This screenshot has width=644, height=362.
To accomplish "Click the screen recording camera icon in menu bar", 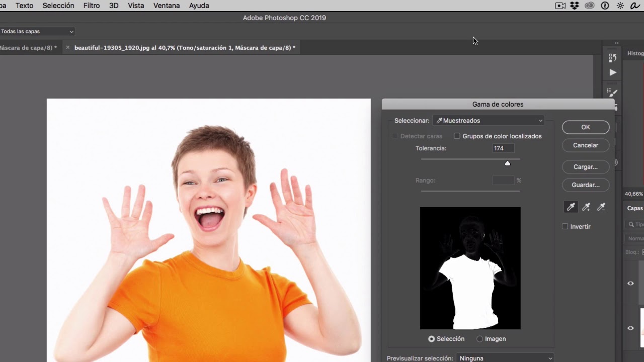I will tap(560, 6).
